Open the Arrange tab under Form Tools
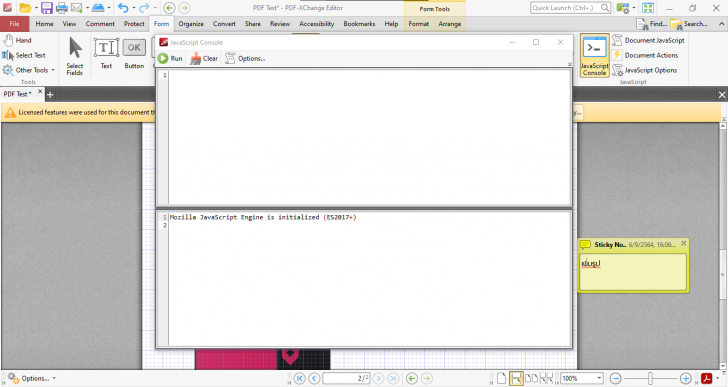Viewport: 728px width, 387px height. click(x=449, y=24)
